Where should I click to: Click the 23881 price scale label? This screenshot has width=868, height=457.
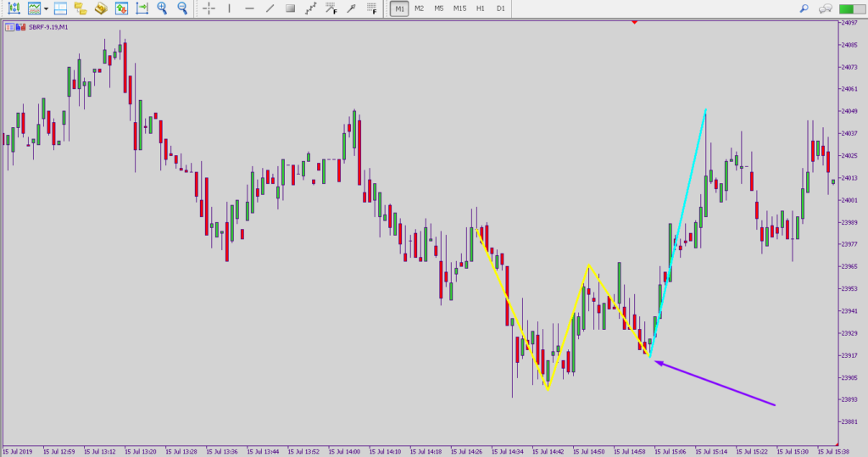click(849, 422)
